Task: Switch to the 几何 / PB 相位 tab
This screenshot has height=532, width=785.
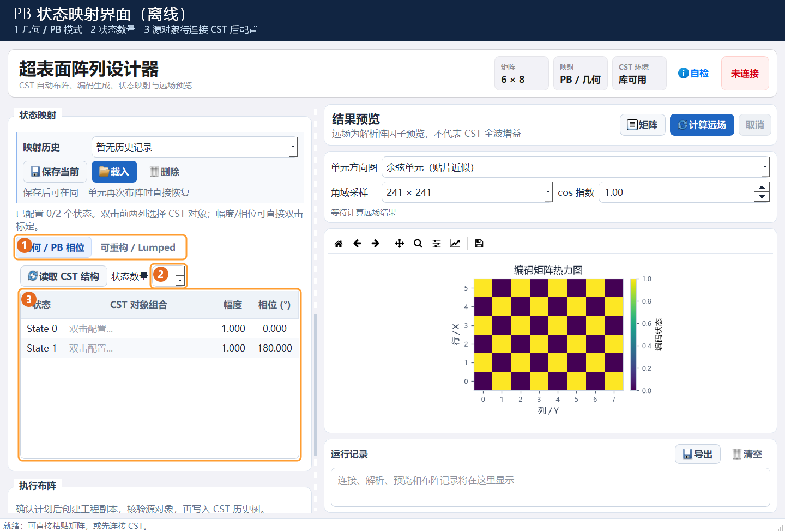Action: (x=54, y=247)
